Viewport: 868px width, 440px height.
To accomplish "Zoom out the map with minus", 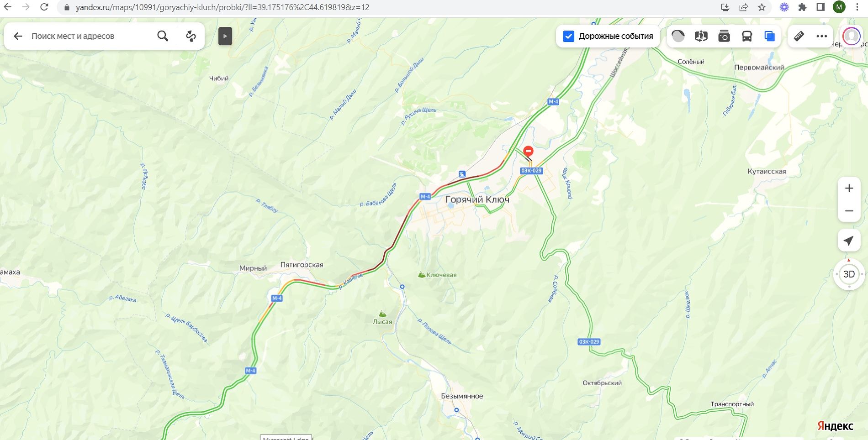I will pos(849,211).
